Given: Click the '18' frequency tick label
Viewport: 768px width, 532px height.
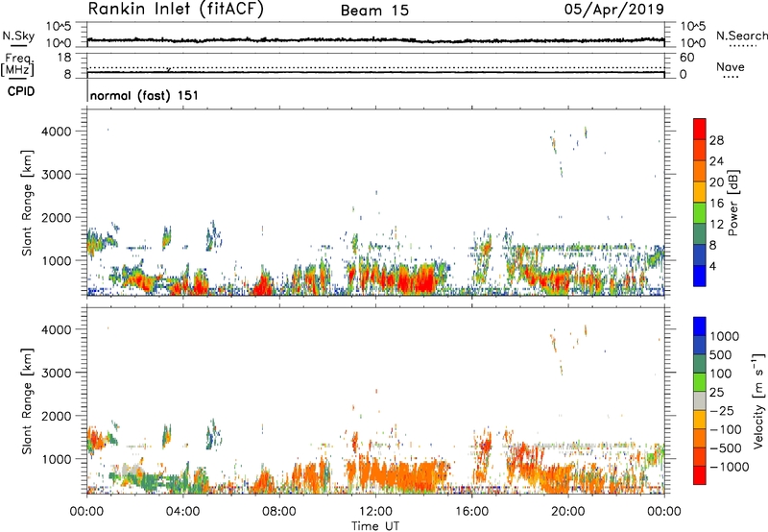Looking at the screenshot, I should (x=64, y=58).
